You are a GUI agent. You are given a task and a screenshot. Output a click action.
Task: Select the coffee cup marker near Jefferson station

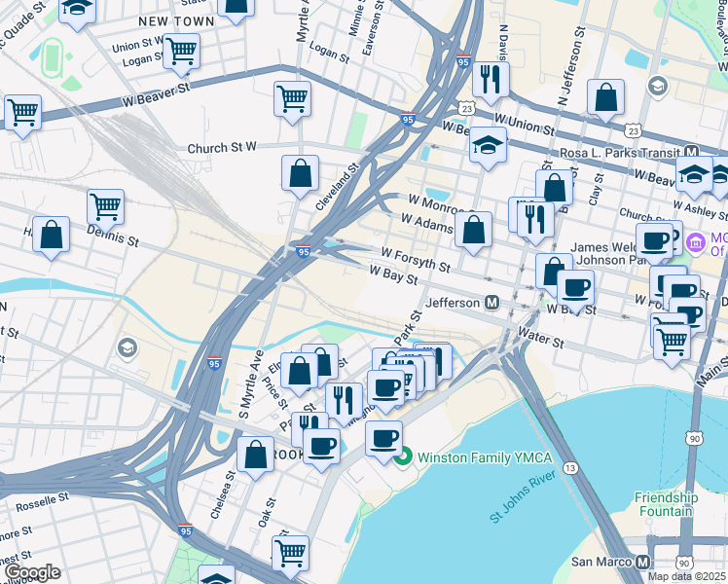[x=575, y=289]
